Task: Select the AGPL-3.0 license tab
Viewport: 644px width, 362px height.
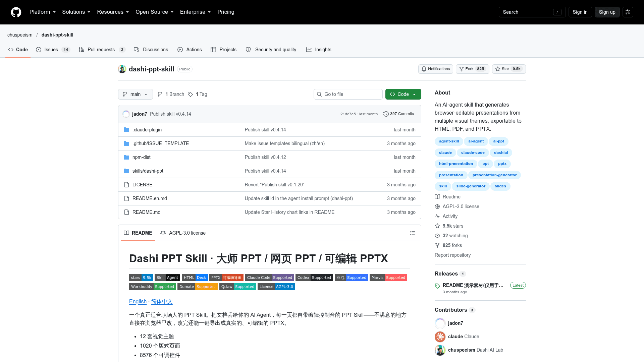Action: tap(183, 233)
